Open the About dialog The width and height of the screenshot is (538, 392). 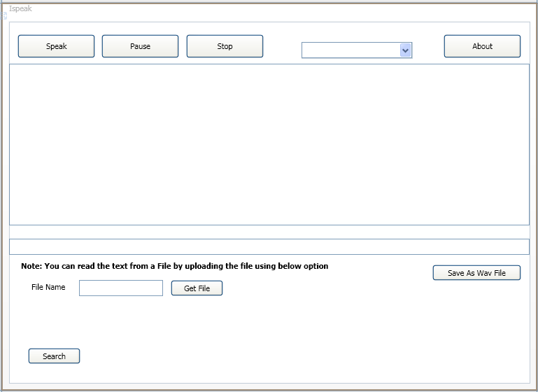[x=482, y=46]
